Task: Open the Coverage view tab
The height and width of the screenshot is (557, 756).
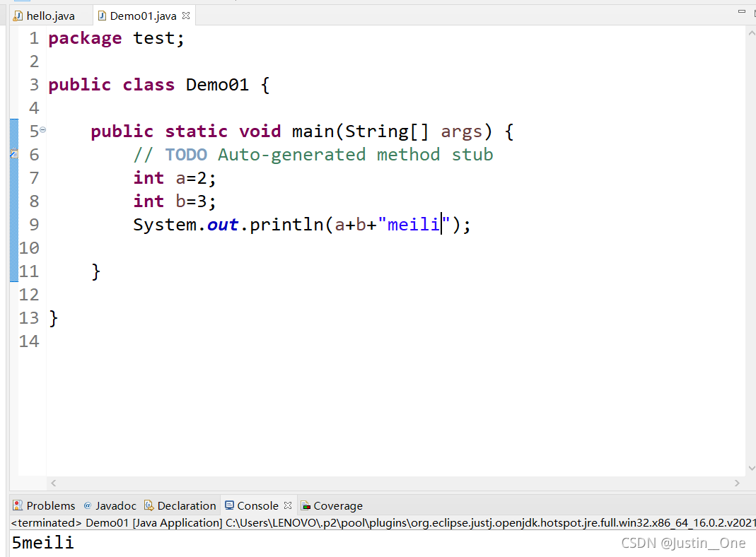Action: (x=332, y=505)
